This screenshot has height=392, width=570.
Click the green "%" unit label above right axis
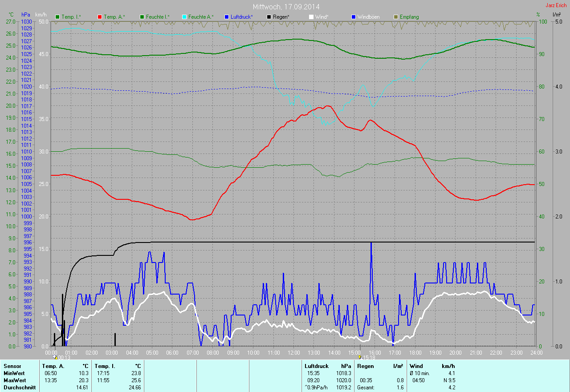538,15
